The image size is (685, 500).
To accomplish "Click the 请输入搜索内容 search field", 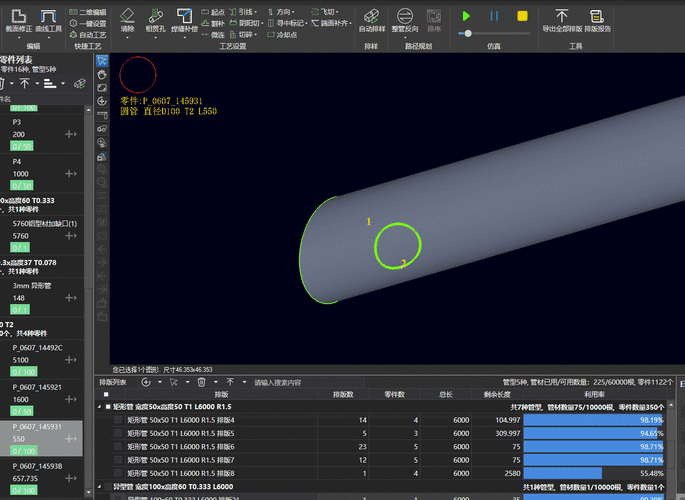I will (308, 383).
